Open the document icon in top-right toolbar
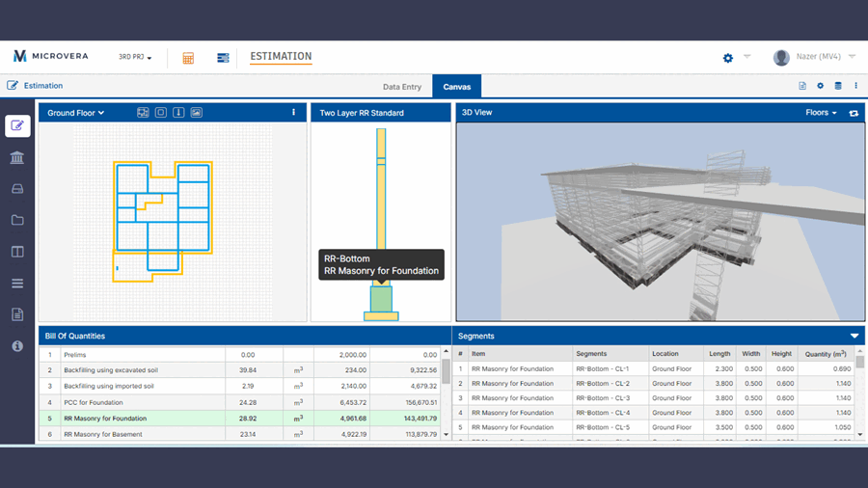 point(802,86)
